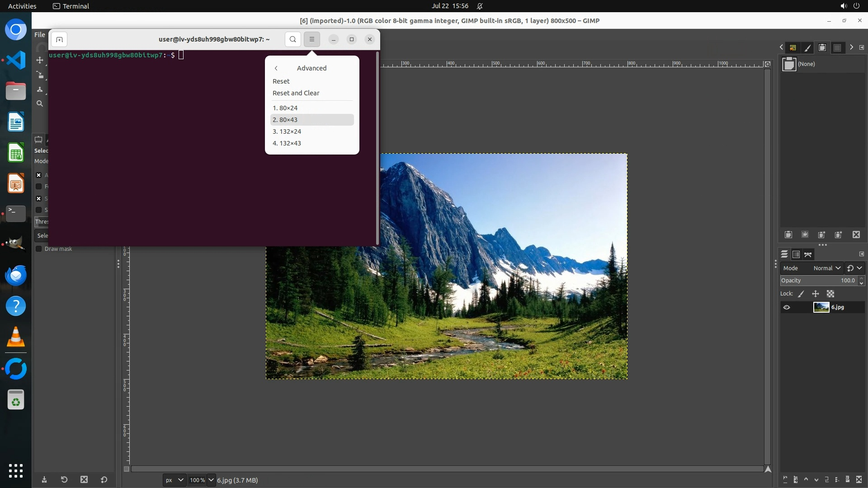Viewport: 868px width, 488px height.
Task: Click the new terminal tab icon
Action: 59,39
